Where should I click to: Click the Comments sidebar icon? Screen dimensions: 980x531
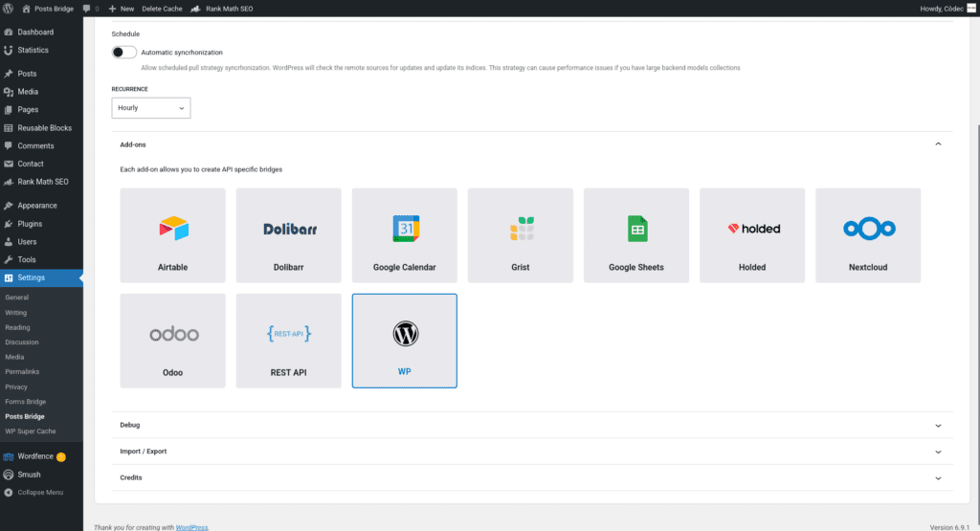point(8,145)
